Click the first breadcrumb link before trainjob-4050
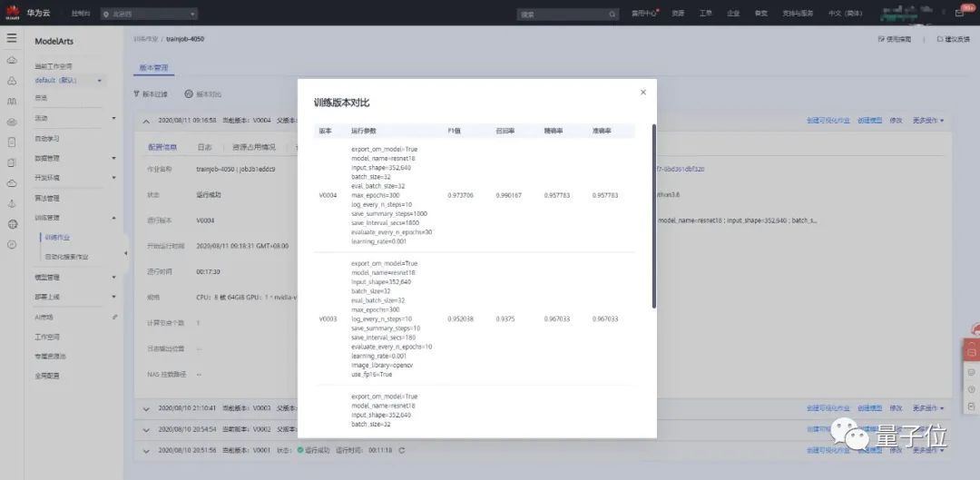The image size is (980, 480). (x=145, y=39)
